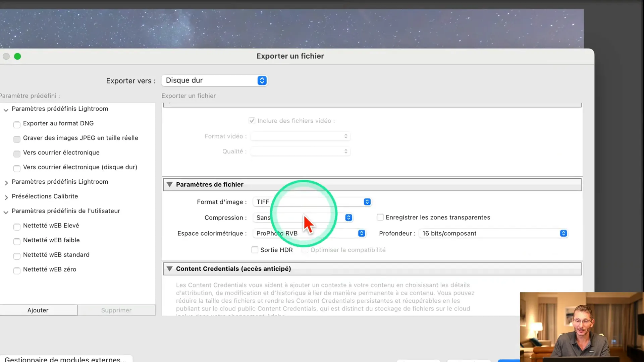Image resolution: width=644 pixels, height=362 pixels.
Task: Enable Sortie HDR checkbox
Action: 255,250
